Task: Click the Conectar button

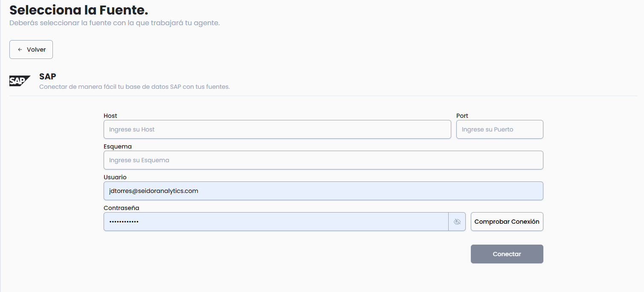Action: pos(507,254)
